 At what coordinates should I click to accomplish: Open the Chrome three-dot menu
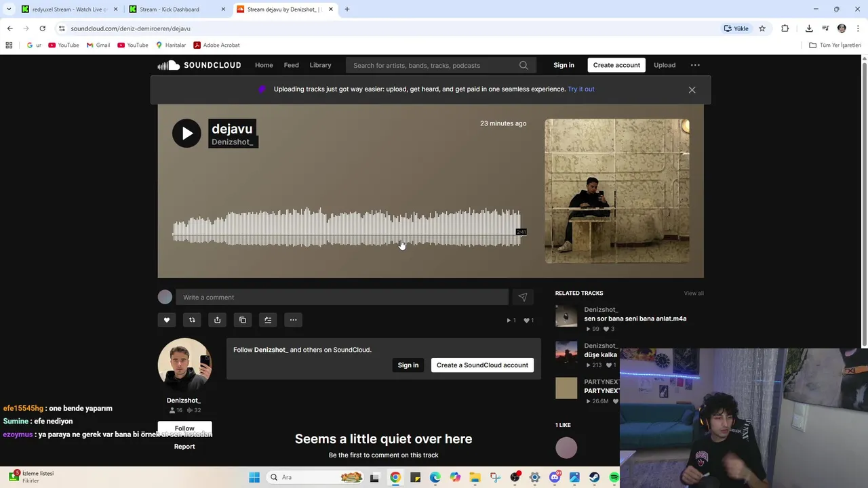tap(859, 28)
